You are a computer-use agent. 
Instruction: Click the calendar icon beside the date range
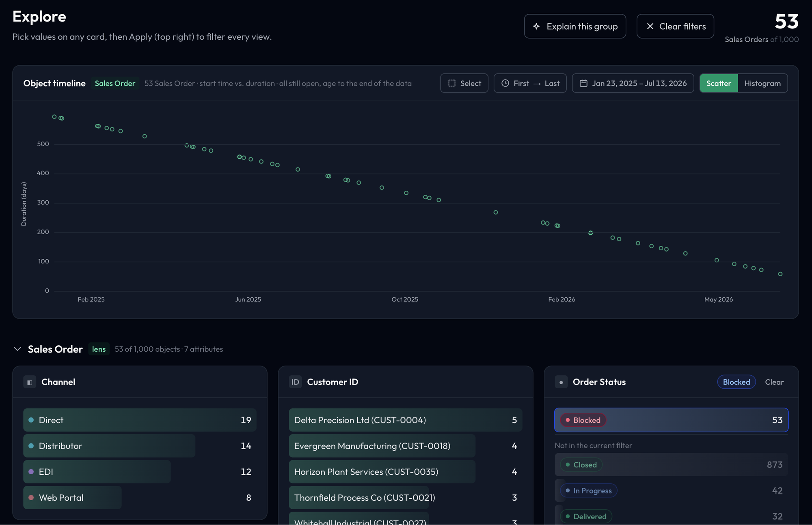[583, 83]
